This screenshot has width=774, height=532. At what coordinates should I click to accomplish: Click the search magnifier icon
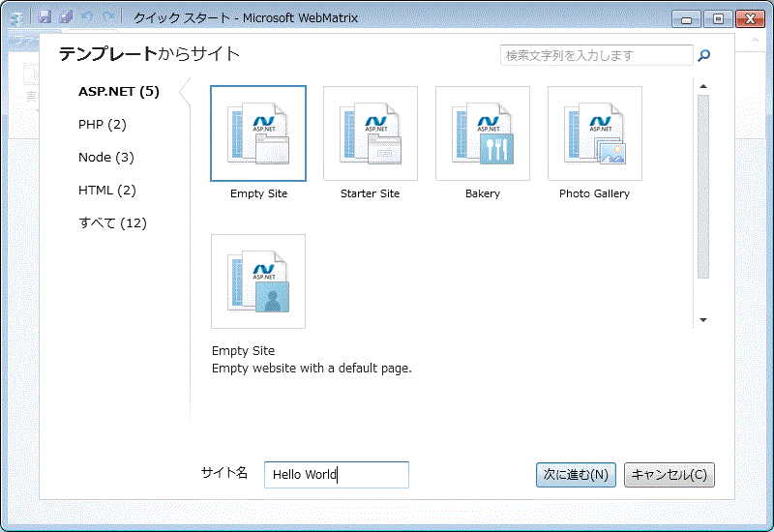704,55
